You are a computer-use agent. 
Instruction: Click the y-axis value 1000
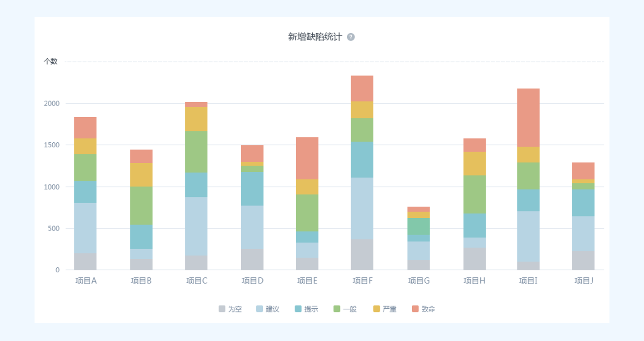tap(51, 187)
